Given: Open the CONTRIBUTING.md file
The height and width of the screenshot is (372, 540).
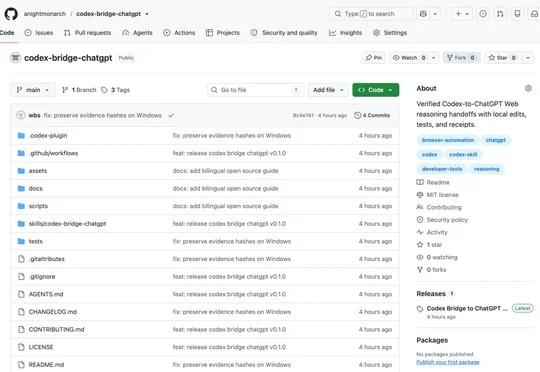Looking at the screenshot, I should click(x=56, y=329).
